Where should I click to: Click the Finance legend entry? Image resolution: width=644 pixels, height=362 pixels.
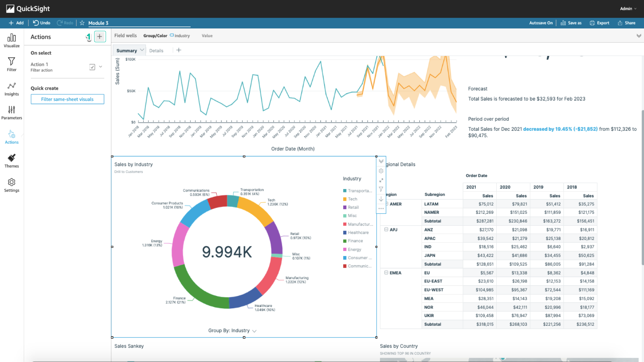point(353,241)
